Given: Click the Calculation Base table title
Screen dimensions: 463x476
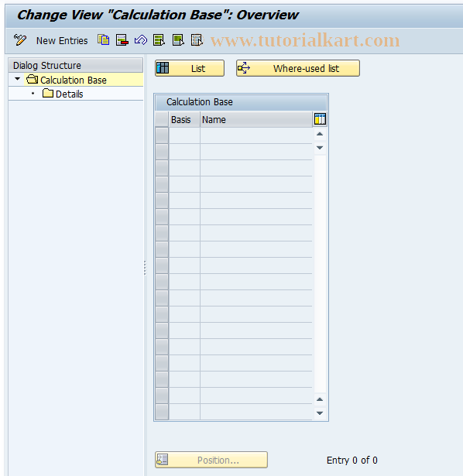Looking at the screenshot, I should tap(200, 102).
